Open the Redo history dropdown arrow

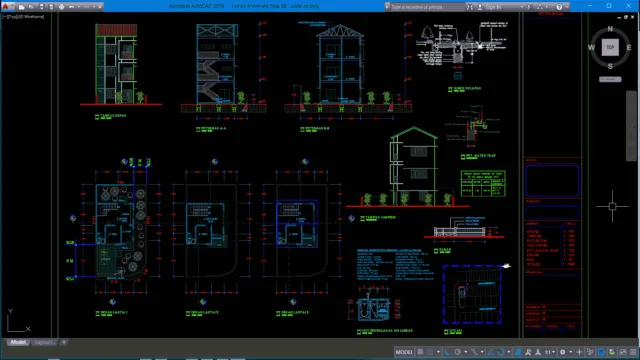94,7
